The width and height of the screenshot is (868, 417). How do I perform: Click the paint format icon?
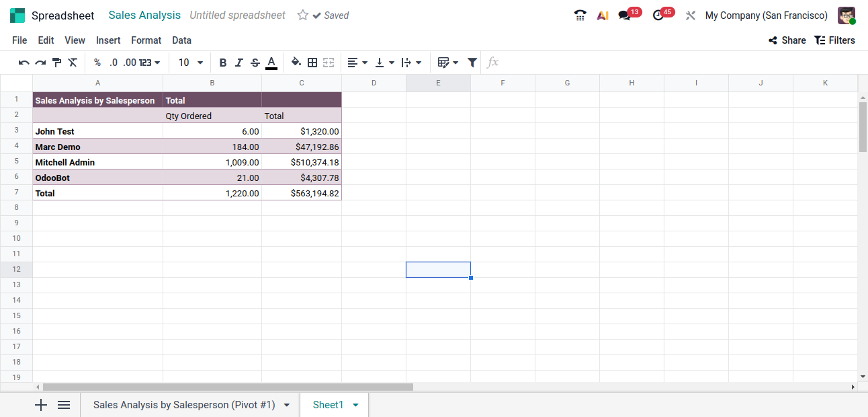(x=56, y=63)
